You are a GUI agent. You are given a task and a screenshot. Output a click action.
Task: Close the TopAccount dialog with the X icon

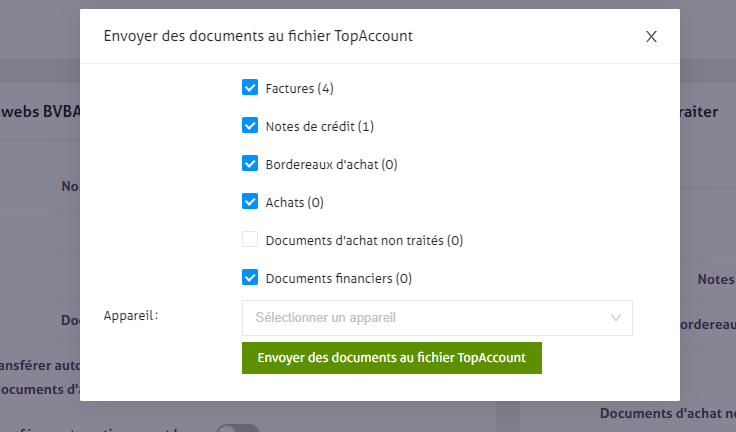(651, 37)
